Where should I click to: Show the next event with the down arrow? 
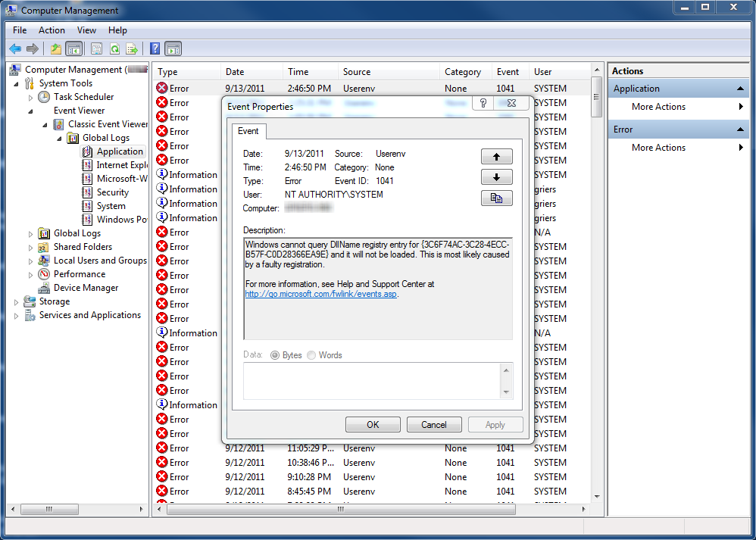496,177
